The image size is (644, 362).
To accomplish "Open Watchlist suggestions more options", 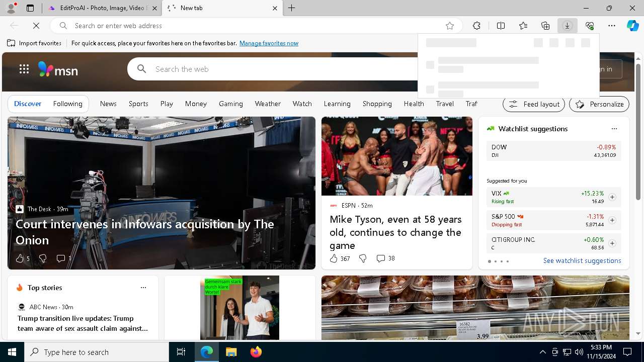I will click(x=614, y=129).
